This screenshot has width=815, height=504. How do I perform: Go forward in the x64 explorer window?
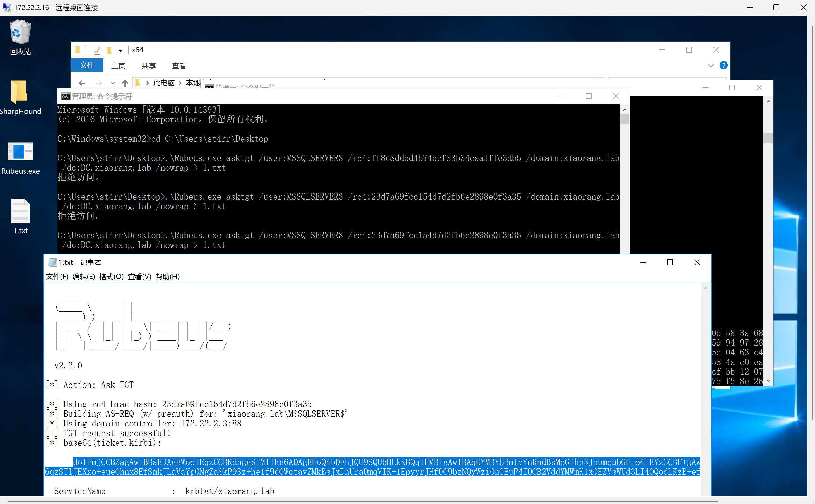pyautogui.click(x=99, y=83)
